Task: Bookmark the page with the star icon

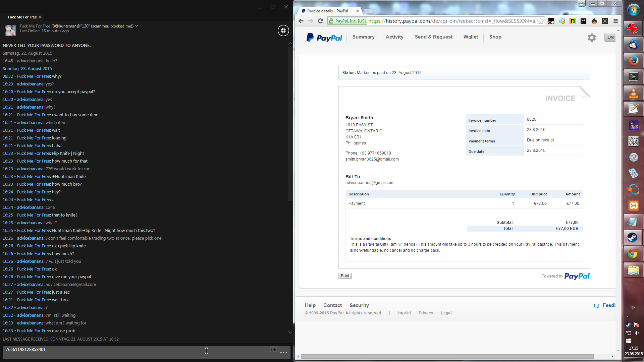Action: click(540, 21)
